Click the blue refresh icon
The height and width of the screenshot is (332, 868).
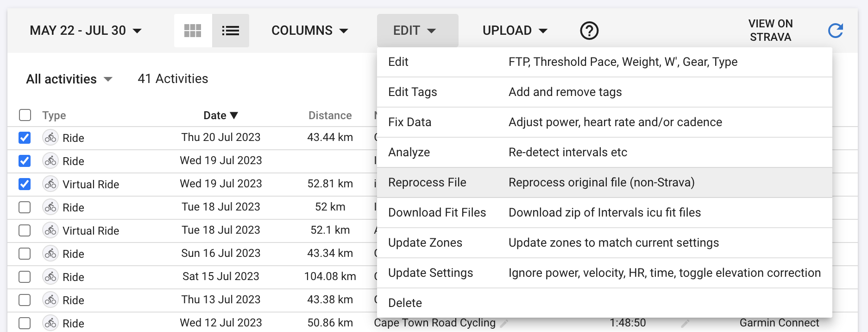coord(835,31)
